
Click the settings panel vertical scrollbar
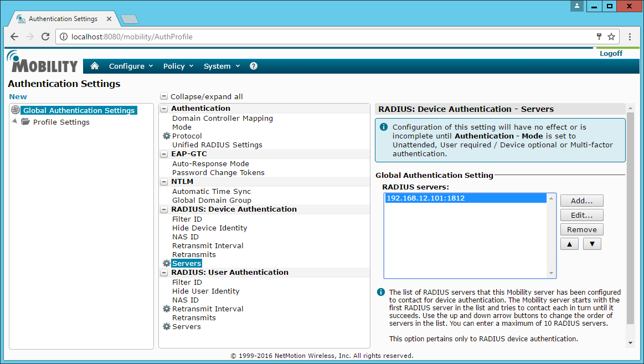tap(630, 222)
